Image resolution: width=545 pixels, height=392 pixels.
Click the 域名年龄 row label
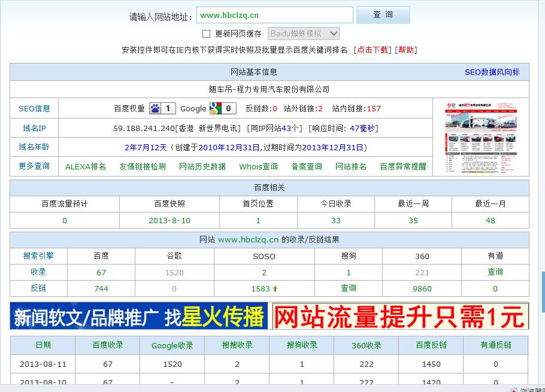point(34,147)
